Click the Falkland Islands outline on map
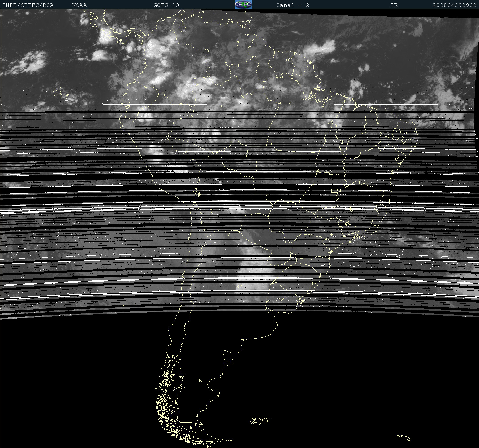 coord(259,421)
